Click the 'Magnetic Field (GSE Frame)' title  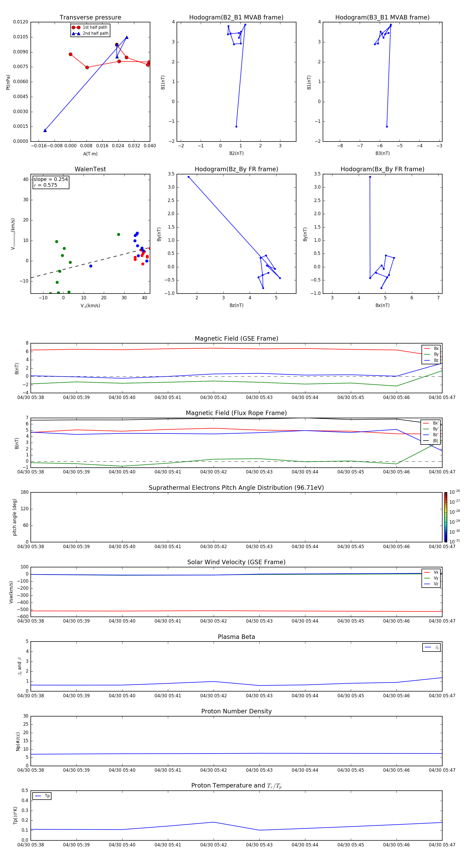[x=236, y=339]
